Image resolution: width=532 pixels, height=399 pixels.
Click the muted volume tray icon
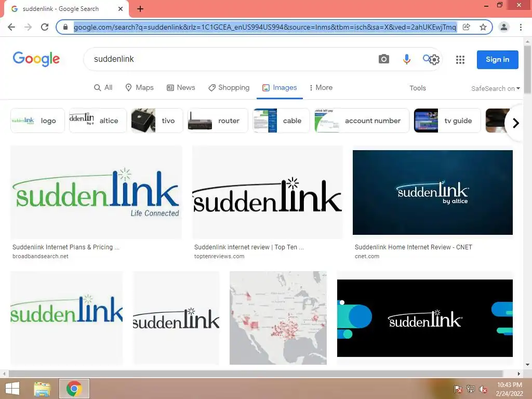pyautogui.click(x=483, y=389)
